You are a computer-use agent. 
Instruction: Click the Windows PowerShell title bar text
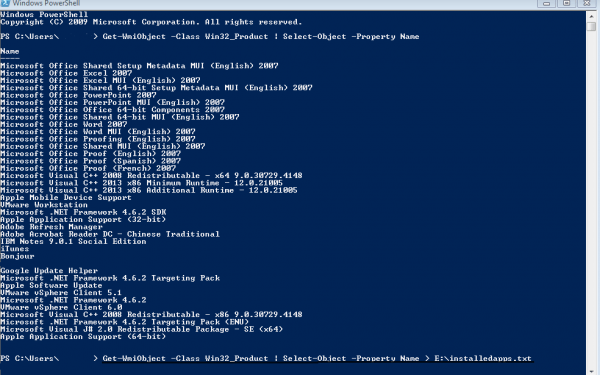pyautogui.click(x=46, y=3)
